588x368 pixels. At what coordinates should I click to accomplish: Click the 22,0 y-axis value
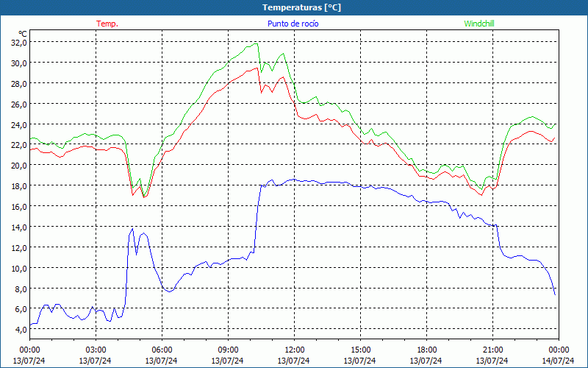coord(19,145)
